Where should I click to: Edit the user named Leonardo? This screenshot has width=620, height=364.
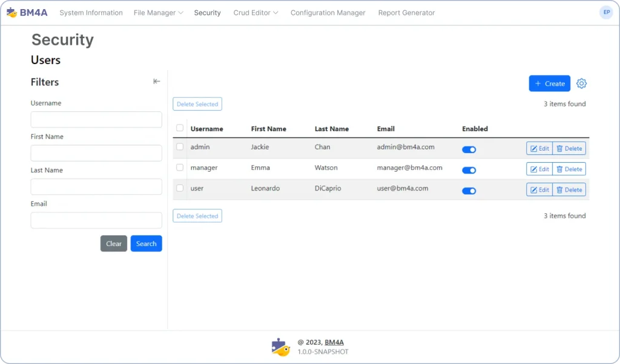pyautogui.click(x=539, y=189)
